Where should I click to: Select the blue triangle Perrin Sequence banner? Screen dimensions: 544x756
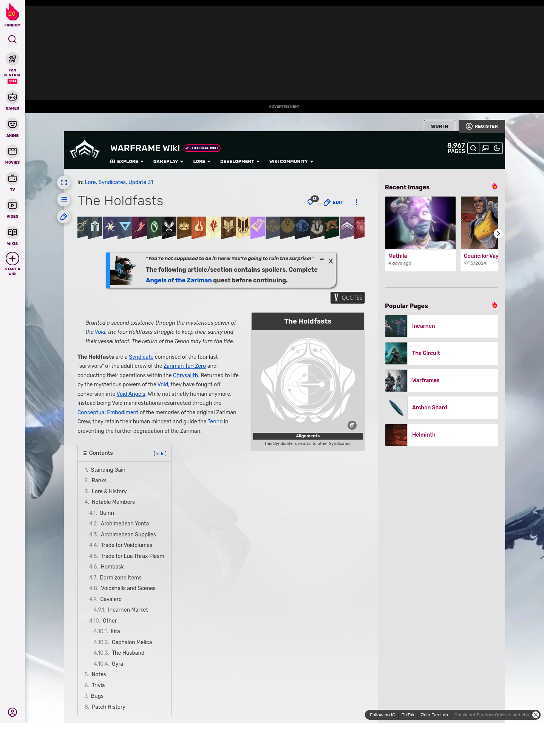click(x=125, y=228)
